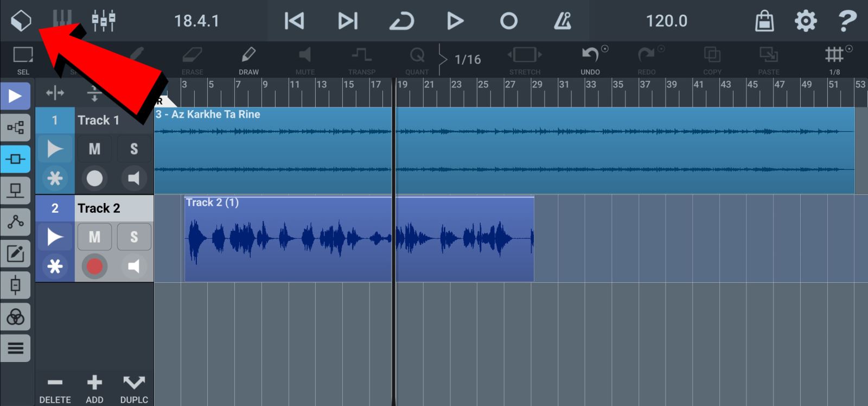Disarm Track 2 red record button

[94, 267]
